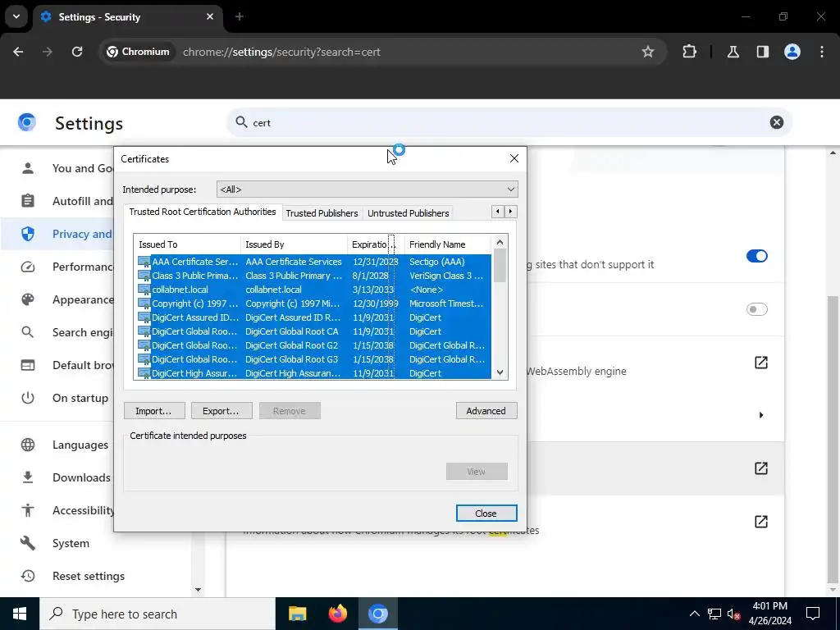Open Accessibility settings icon
840x630 pixels.
coord(28,510)
